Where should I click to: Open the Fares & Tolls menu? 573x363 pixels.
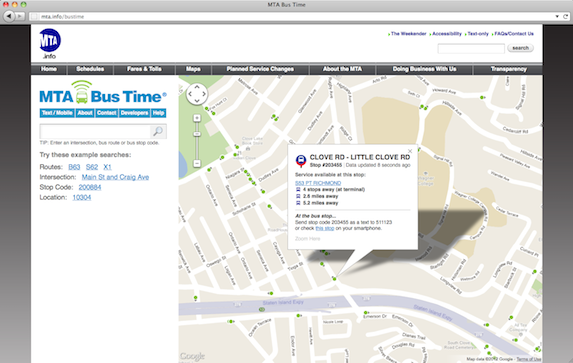pyautogui.click(x=144, y=69)
